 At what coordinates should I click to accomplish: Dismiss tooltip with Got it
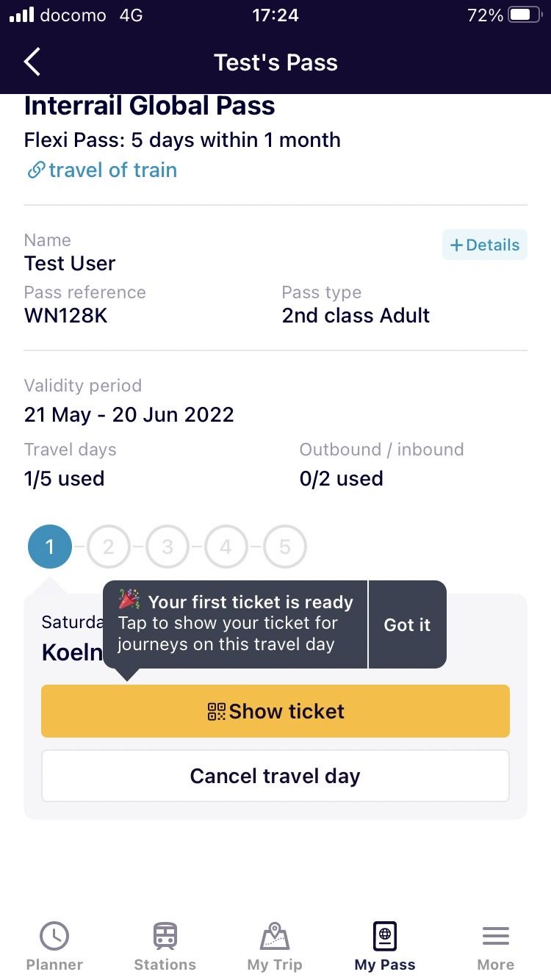pos(407,624)
